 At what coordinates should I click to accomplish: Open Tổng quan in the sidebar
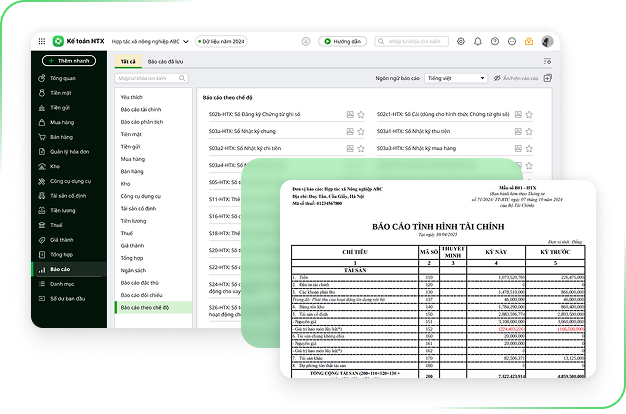click(62, 78)
